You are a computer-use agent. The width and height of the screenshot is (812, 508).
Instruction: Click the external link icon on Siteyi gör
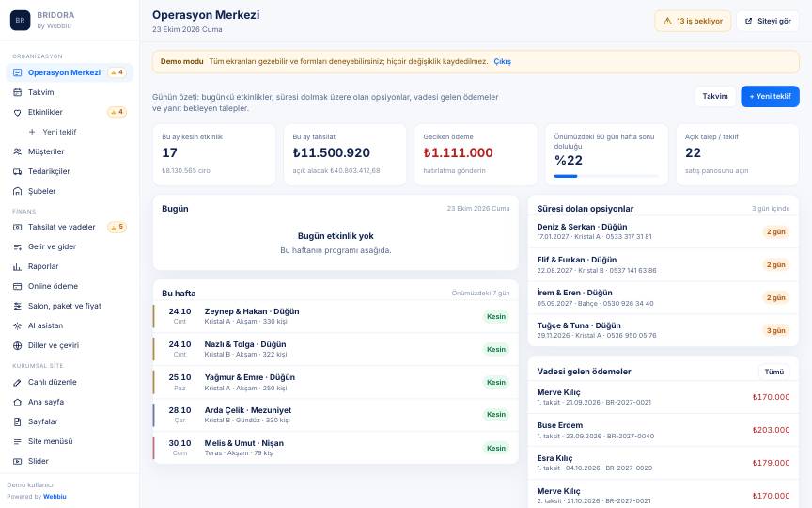tap(748, 22)
